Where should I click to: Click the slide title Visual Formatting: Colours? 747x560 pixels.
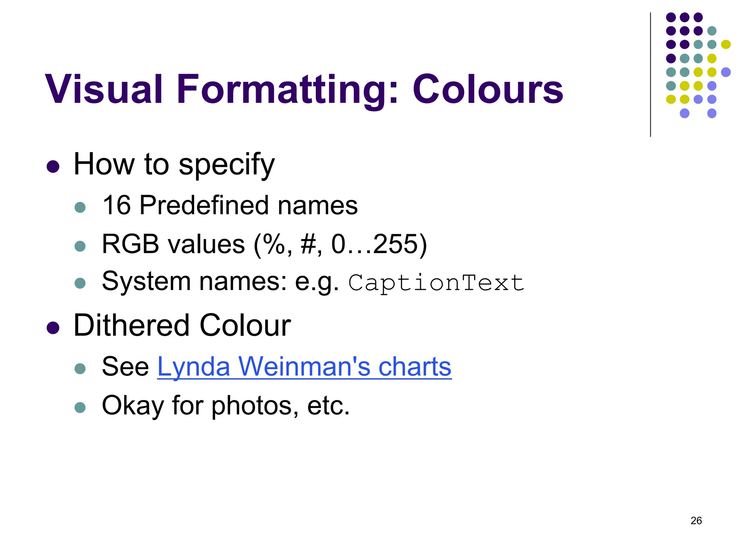click(304, 89)
